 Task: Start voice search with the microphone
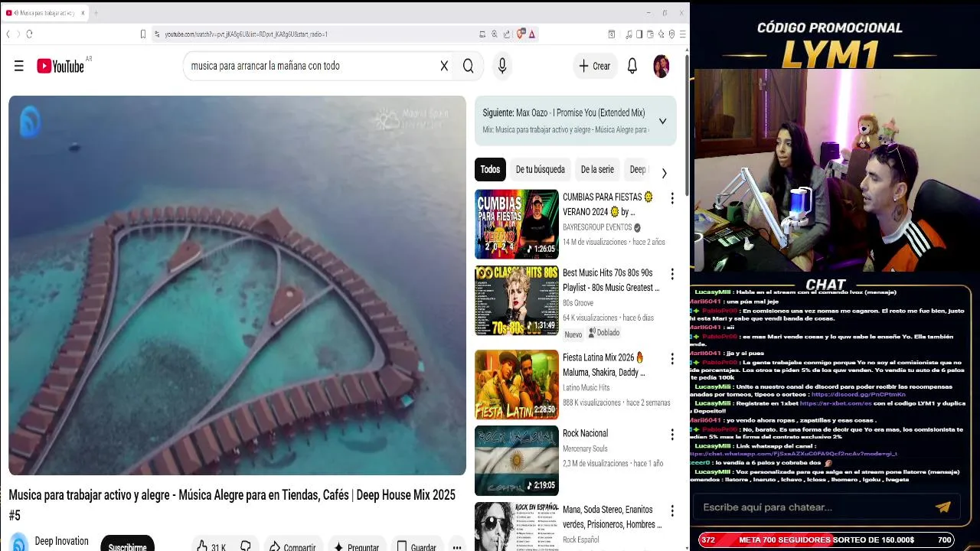502,66
